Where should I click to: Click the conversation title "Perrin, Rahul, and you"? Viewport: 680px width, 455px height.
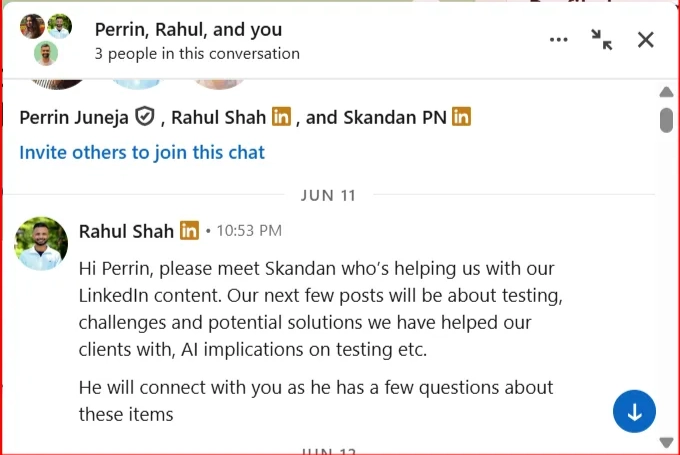[188, 30]
